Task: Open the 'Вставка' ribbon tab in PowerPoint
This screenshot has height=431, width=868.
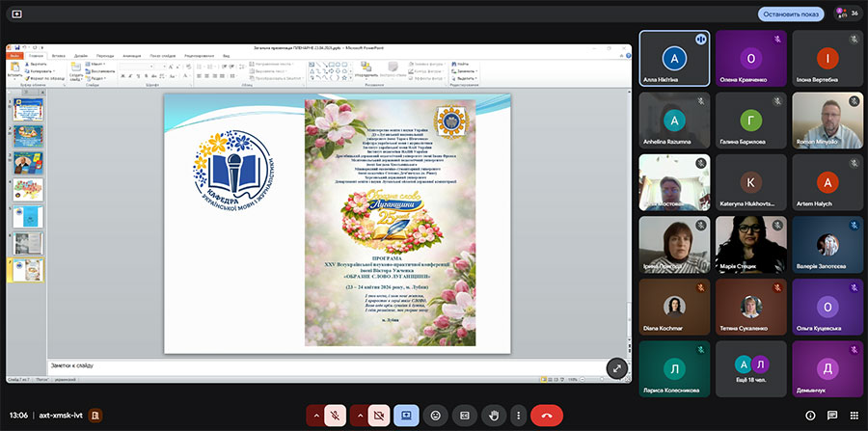Action: coord(59,56)
